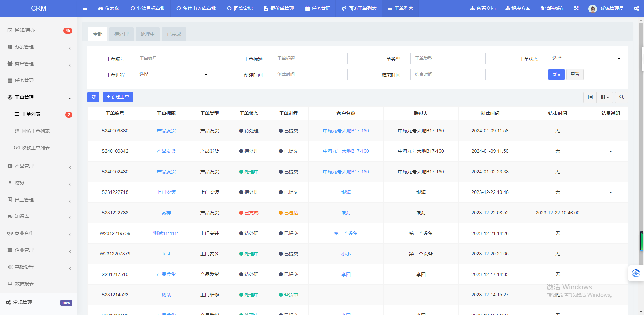Expand 客户管理 sidebar menu
This screenshot has width=644, height=315.
[x=39, y=64]
